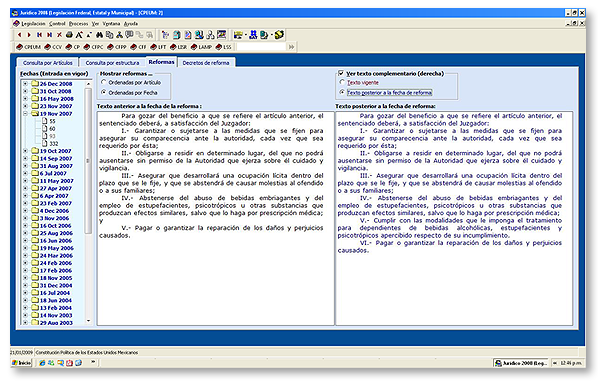Click the network hierarchy toolbar icon
The width and height of the screenshot is (598, 388).
[119, 35]
